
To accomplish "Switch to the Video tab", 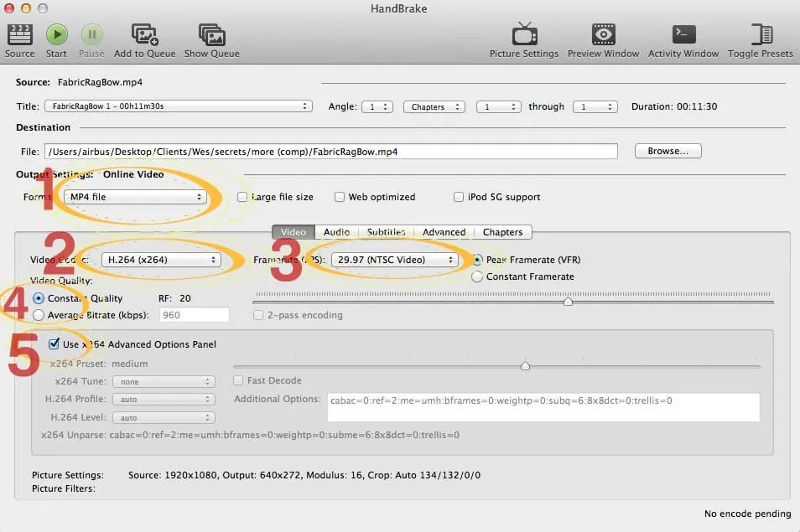I will (x=294, y=232).
